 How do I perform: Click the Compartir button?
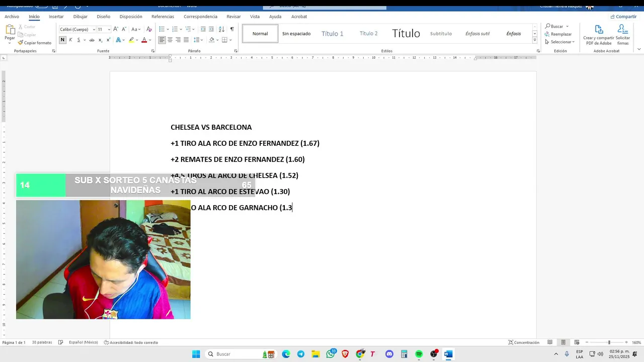[623, 17]
